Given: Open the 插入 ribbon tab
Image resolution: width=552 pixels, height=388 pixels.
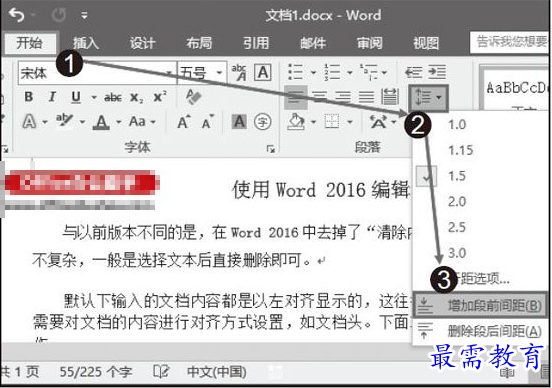Looking at the screenshot, I should tap(85, 43).
